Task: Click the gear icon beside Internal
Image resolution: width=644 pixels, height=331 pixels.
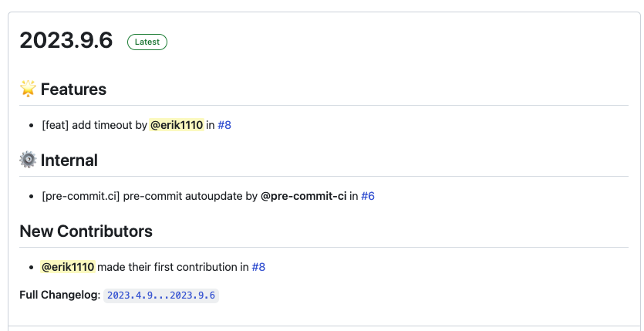Action: tap(28, 160)
